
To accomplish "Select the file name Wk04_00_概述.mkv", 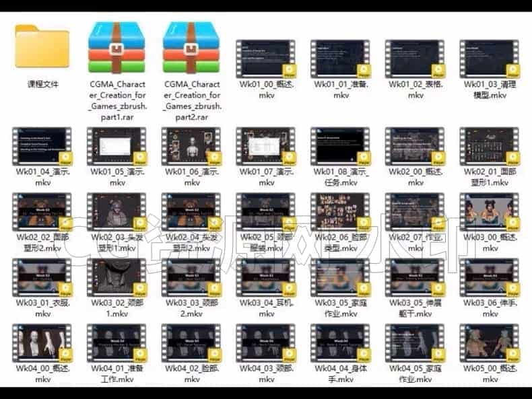I will pyautogui.click(x=42, y=373).
